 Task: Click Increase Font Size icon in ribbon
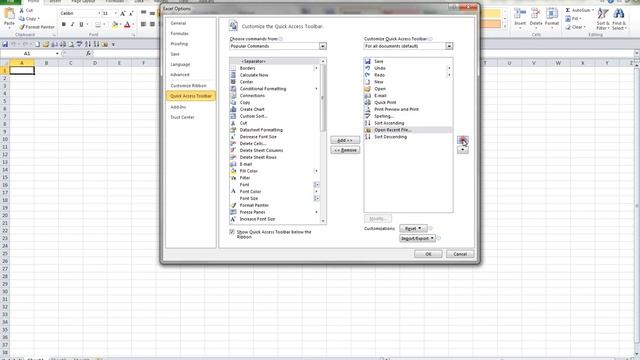coord(122,13)
